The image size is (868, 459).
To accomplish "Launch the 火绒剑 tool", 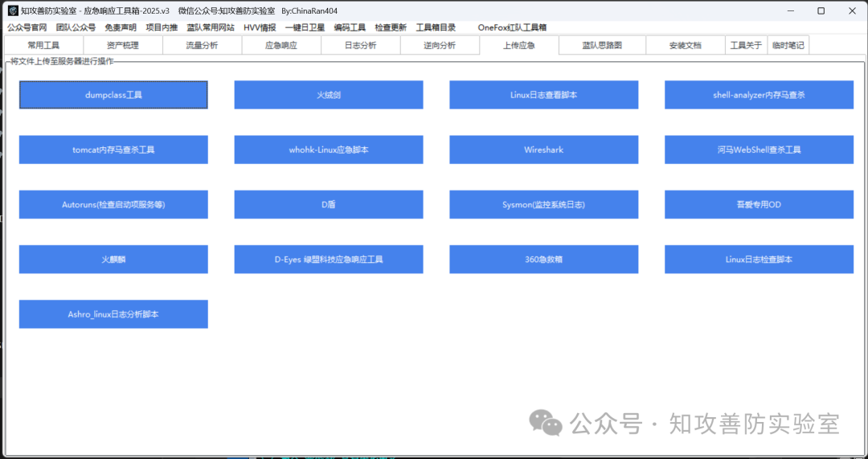I will point(329,95).
